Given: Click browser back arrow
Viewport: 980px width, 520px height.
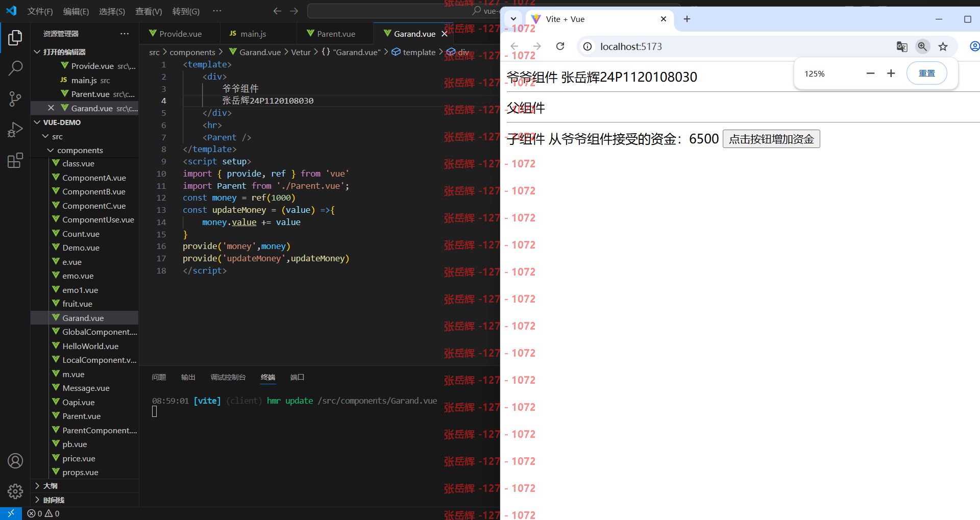Looking at the screenshot, I should pos(514,46).
